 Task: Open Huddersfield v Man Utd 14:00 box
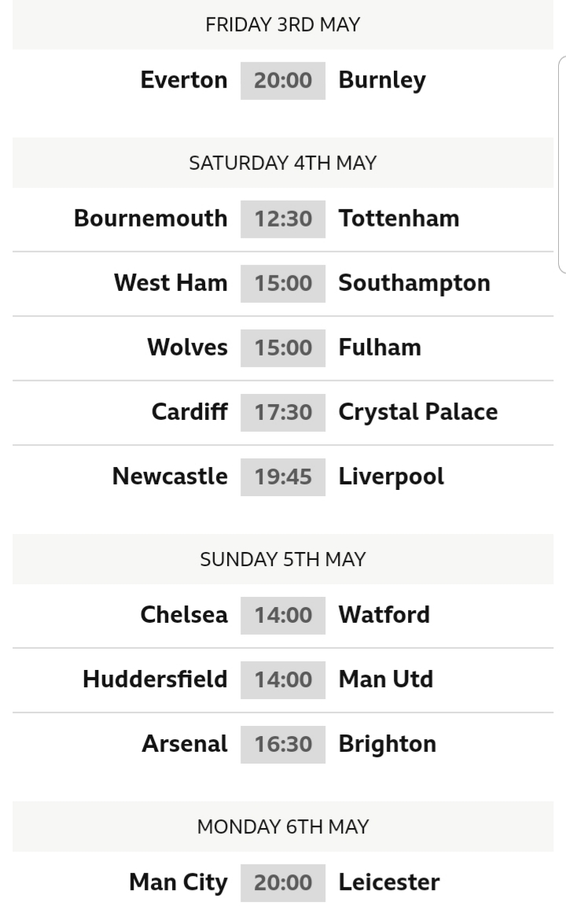[283, 680]
